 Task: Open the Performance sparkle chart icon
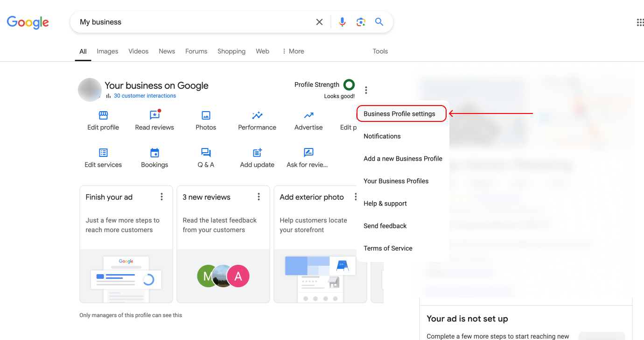click(257, 115)
